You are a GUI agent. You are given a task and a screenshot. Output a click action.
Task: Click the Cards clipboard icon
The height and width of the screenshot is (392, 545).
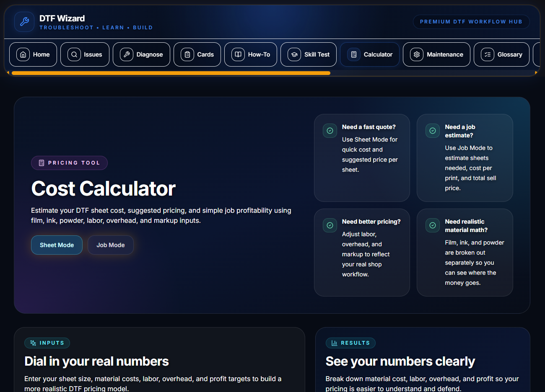point(187,54)
